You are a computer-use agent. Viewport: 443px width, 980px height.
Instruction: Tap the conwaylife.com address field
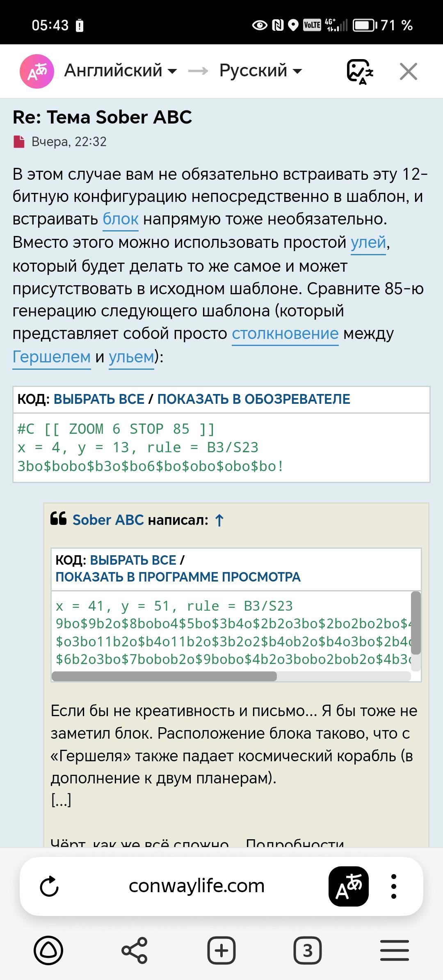196,886
